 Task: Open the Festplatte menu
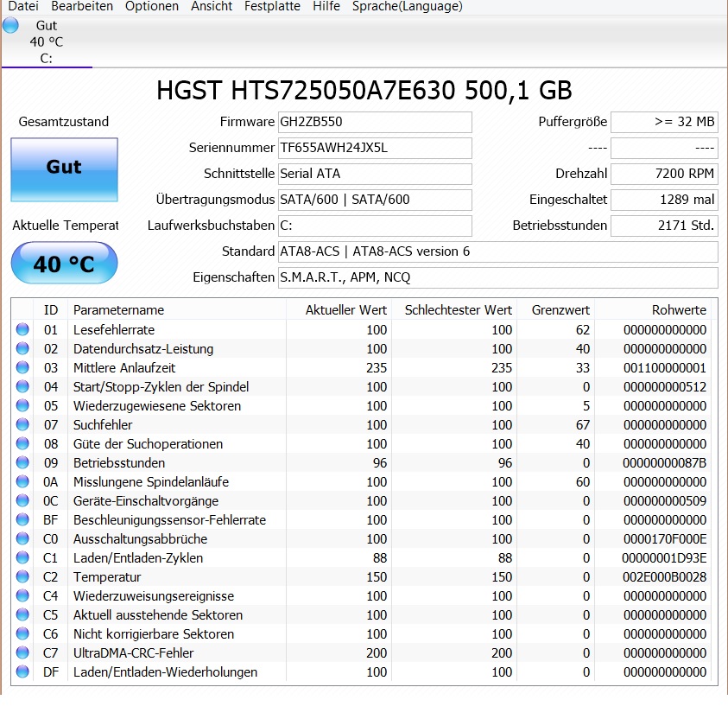(x=273, y=6)
